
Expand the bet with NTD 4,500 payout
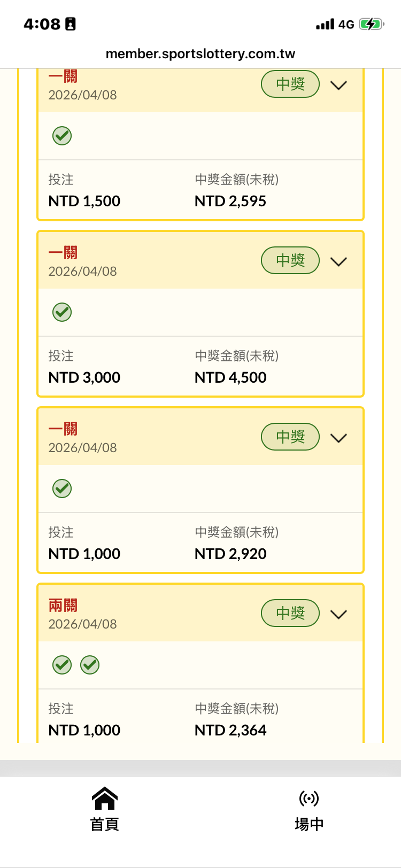339,261
